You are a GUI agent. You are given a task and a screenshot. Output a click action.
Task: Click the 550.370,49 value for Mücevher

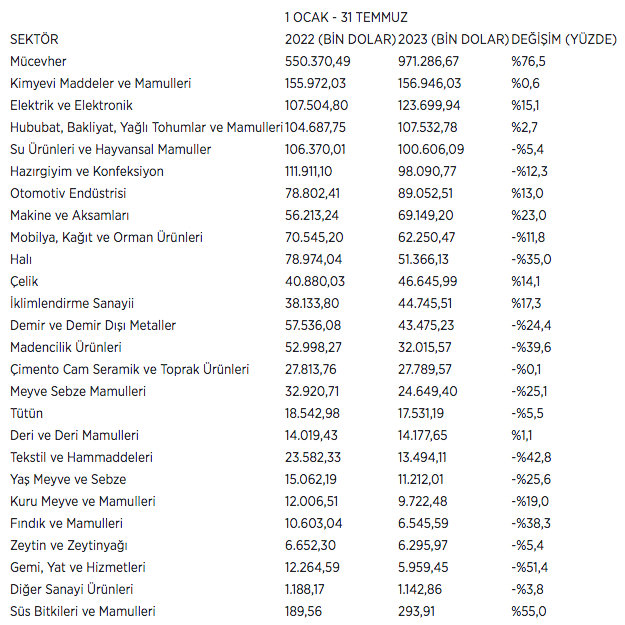(x=318, y=61)
